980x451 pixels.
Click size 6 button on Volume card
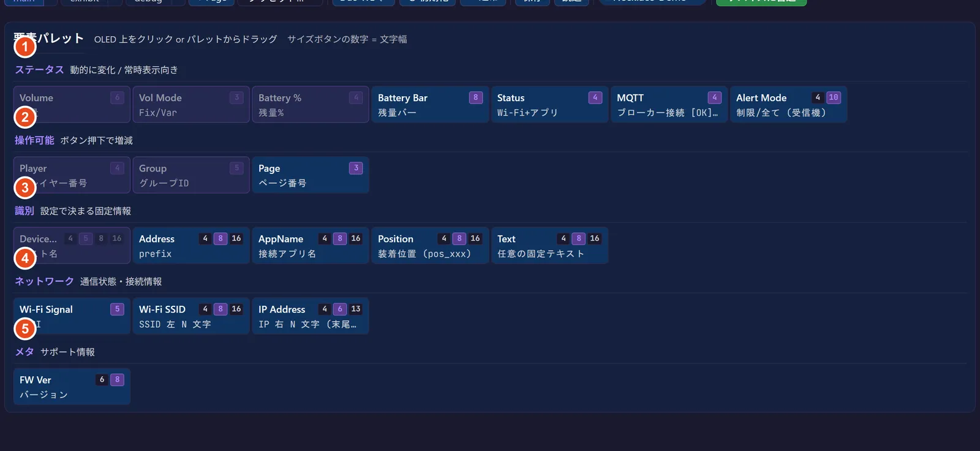click(117, 97)
